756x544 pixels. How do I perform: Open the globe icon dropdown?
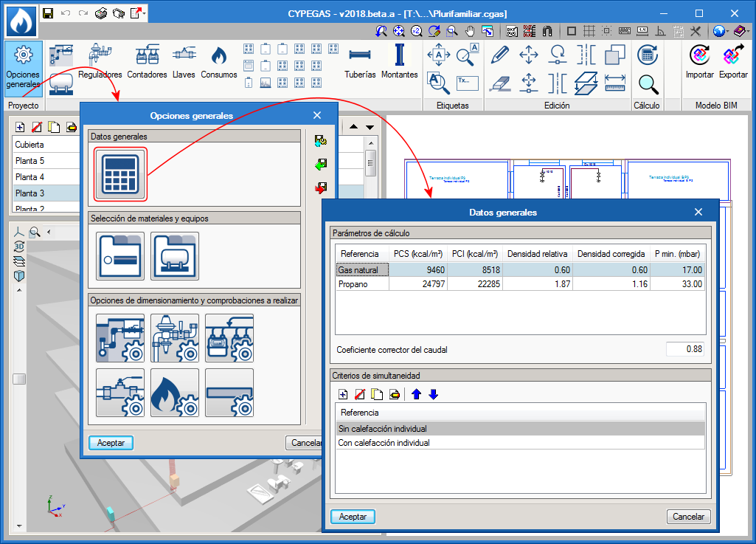coord(721,32)
